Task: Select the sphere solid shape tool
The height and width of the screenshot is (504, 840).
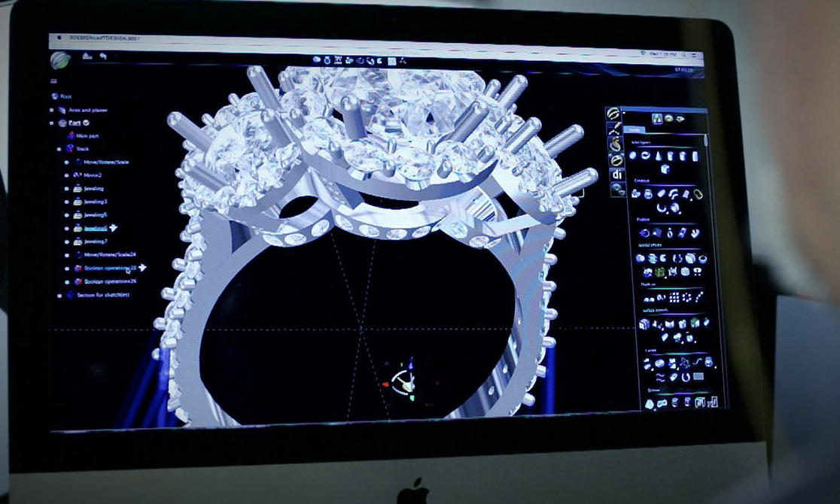Action: 634,156
